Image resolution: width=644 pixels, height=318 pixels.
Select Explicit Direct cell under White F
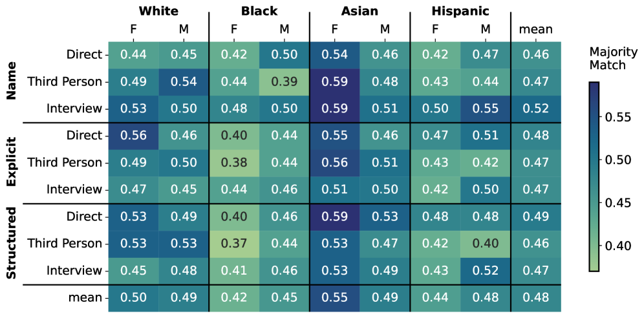pyautogui.click(x=133, y=136)
